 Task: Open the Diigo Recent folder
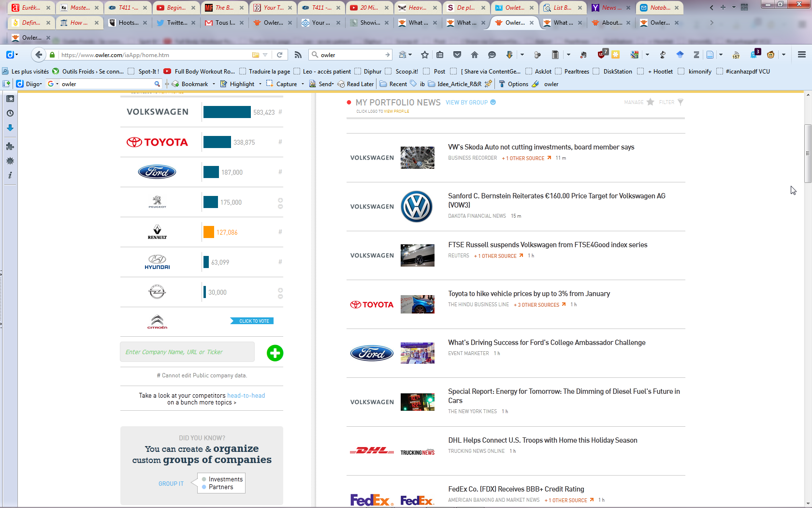click(393, 84)
